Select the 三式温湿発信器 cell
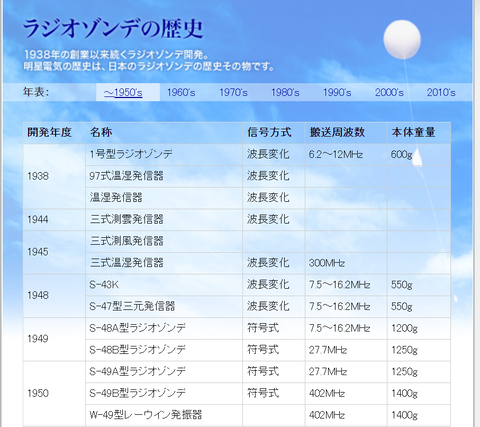 point(164,263)
